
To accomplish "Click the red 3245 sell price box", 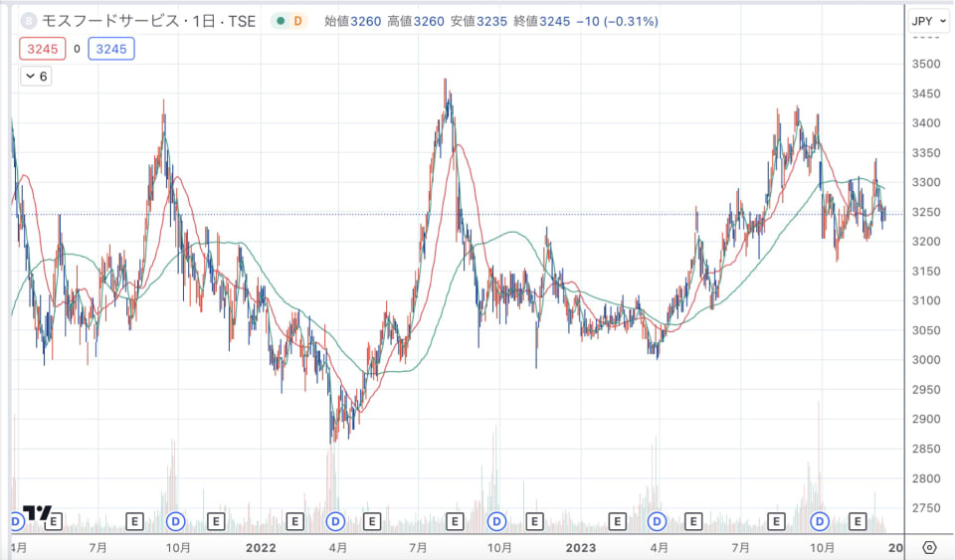I will point(42,50).
